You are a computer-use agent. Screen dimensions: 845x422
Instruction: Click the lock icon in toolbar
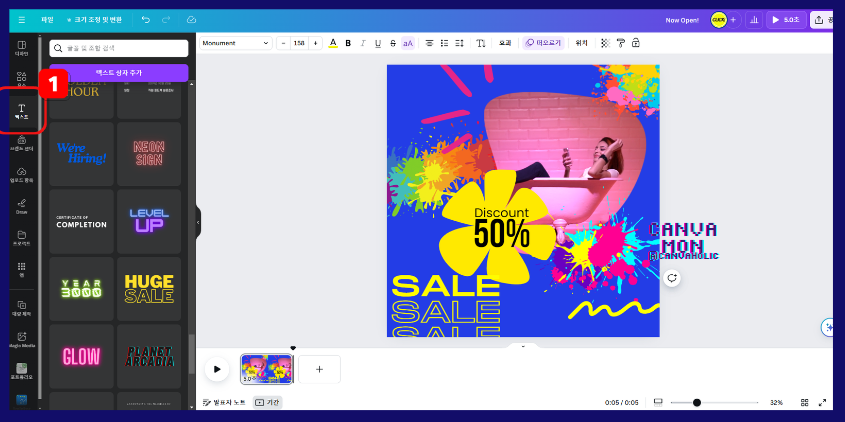click(635, 43)
